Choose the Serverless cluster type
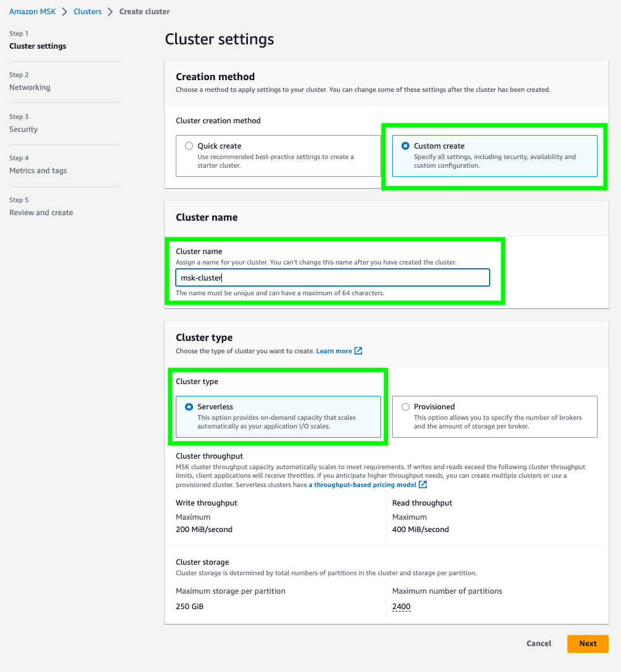621x672 pixels. pos(278,417)
